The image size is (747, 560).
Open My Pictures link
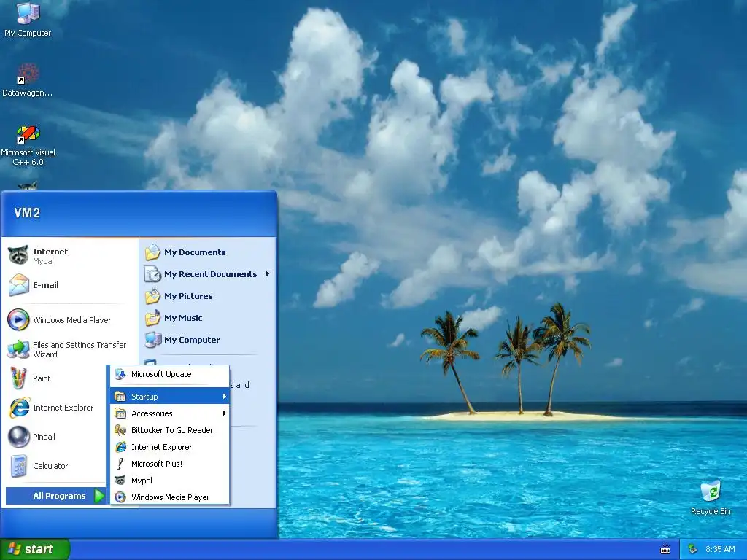point(188,296)
